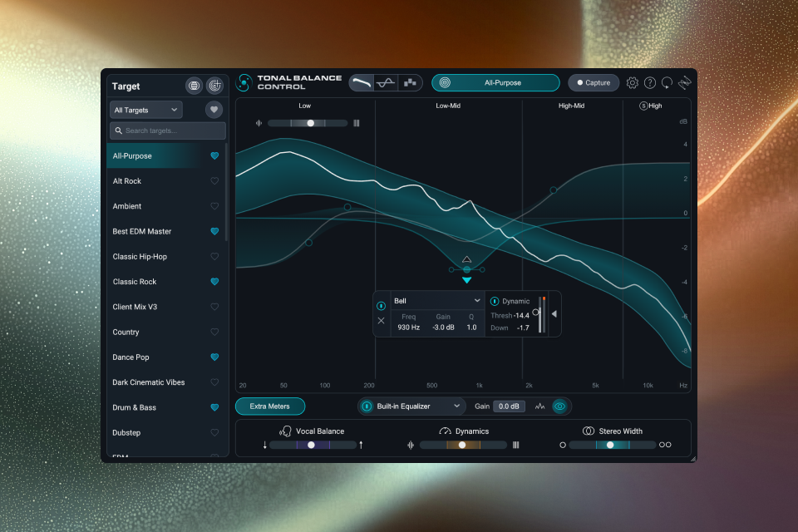Open the All-Purpose target selector
The width and height of the screenshot is (798, 532).
point(495,83)
